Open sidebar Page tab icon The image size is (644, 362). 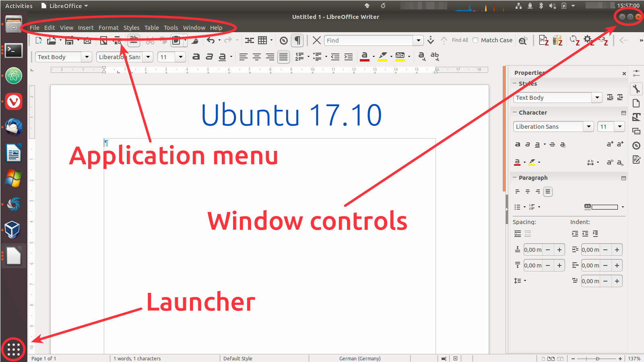636,103
